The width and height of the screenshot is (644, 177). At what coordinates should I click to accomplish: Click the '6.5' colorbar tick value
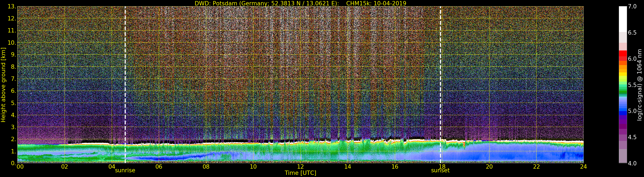tap(632, 33)
